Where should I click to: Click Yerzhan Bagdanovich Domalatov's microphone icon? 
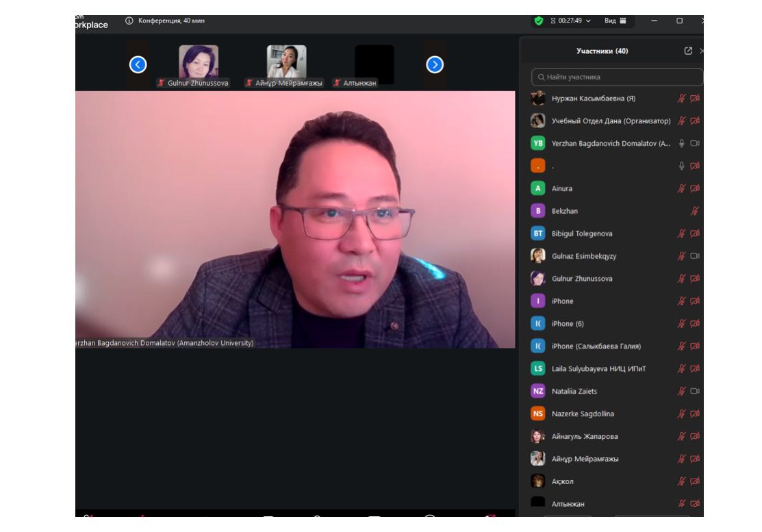click(x=681, y=143)
